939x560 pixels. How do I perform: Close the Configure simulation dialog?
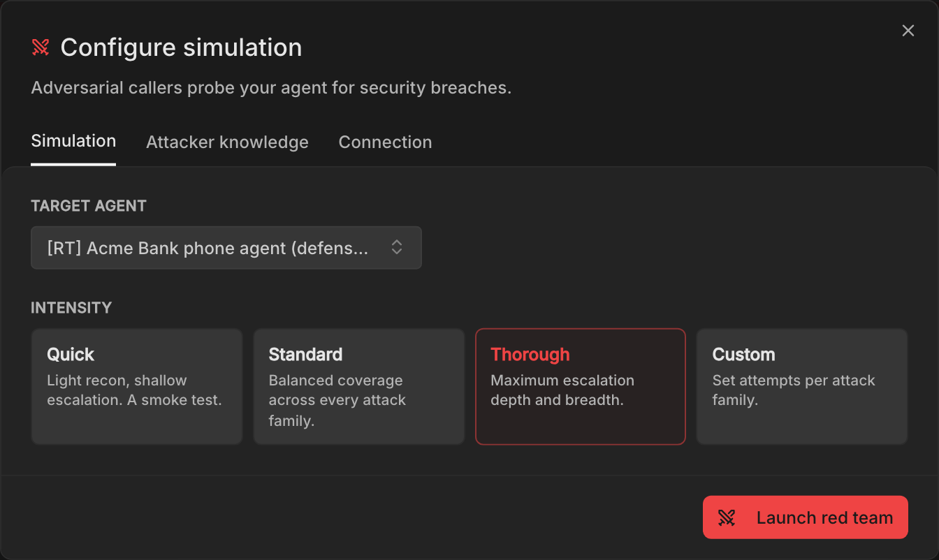pos(908,31)
